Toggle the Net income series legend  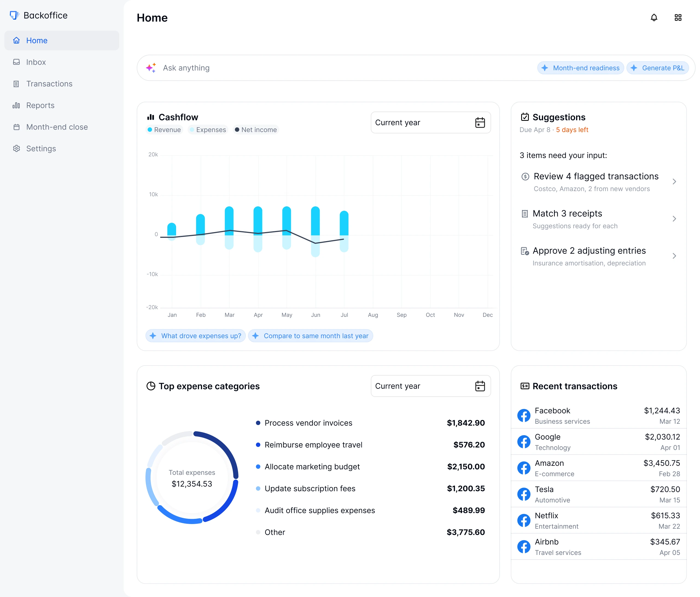pyautogui.click(x=256, y=130)
